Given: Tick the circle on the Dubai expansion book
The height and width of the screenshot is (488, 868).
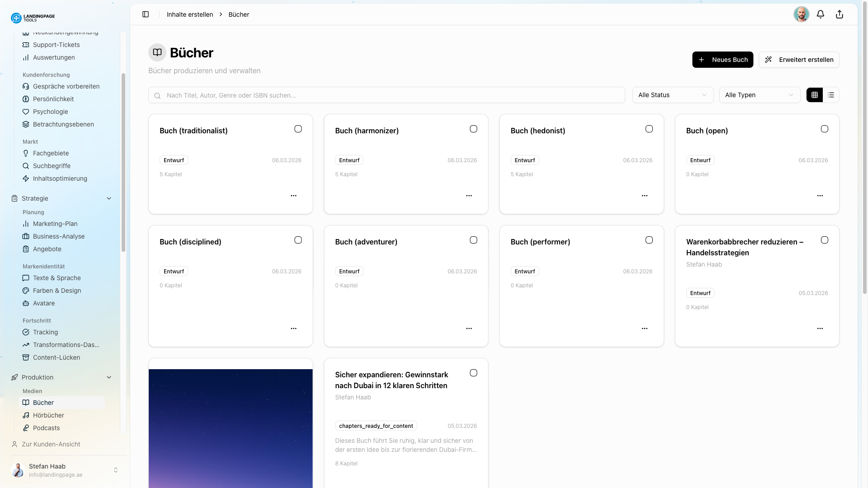Looking at the screenshot, I should (x=473, y=373).
